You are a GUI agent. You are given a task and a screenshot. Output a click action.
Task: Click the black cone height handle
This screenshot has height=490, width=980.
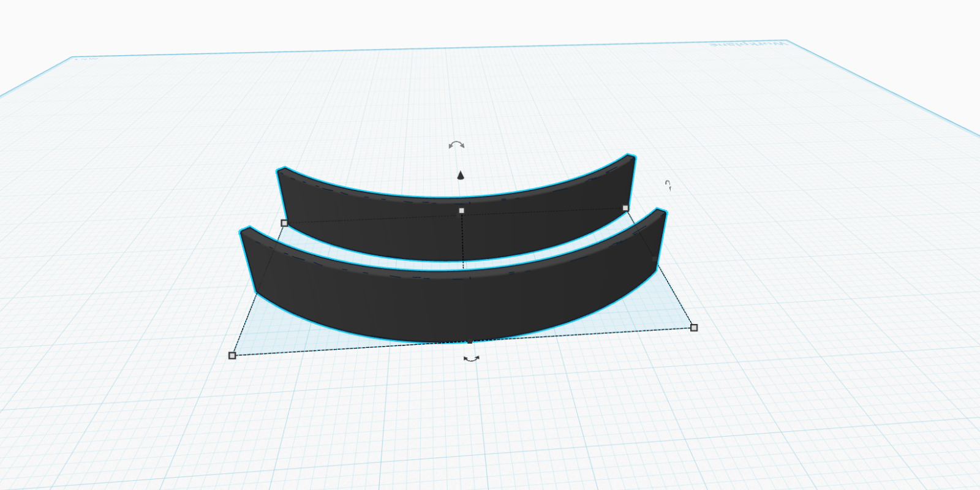(x=461, y=176)
